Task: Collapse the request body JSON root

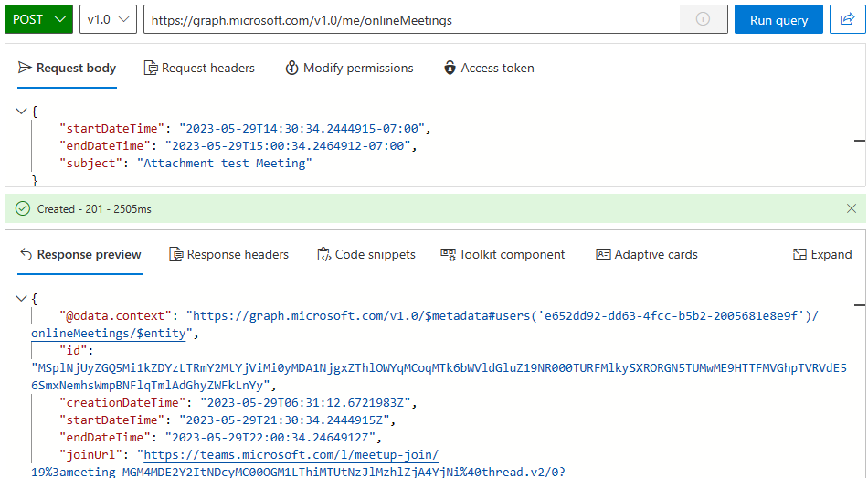Action: point(22,112)
